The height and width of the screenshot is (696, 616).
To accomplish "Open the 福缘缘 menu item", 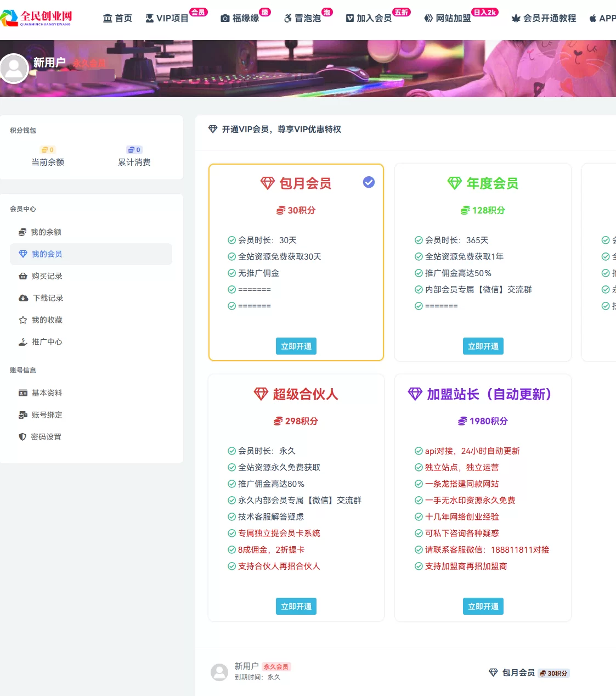I will pos(240,18).
